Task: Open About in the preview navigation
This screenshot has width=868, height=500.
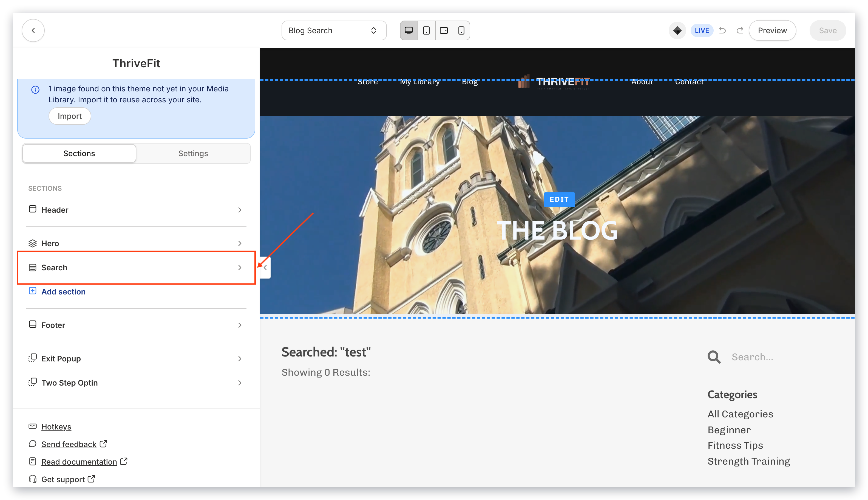Action: (642, 82)
